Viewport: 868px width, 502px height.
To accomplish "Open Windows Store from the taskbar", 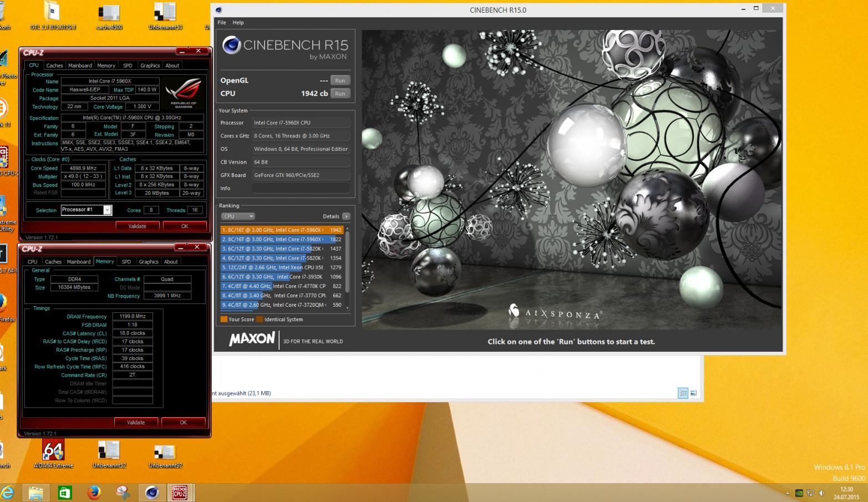I will point(65,492).
